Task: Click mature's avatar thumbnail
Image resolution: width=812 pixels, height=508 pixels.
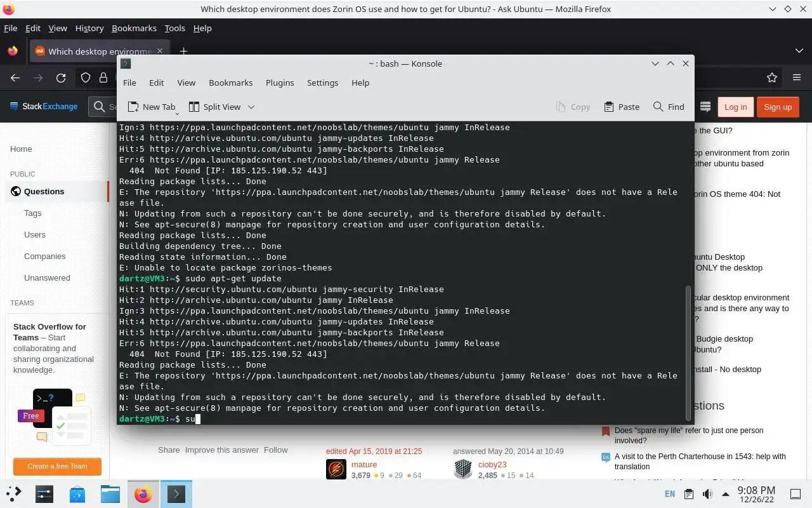Action: tap(336, 469)
